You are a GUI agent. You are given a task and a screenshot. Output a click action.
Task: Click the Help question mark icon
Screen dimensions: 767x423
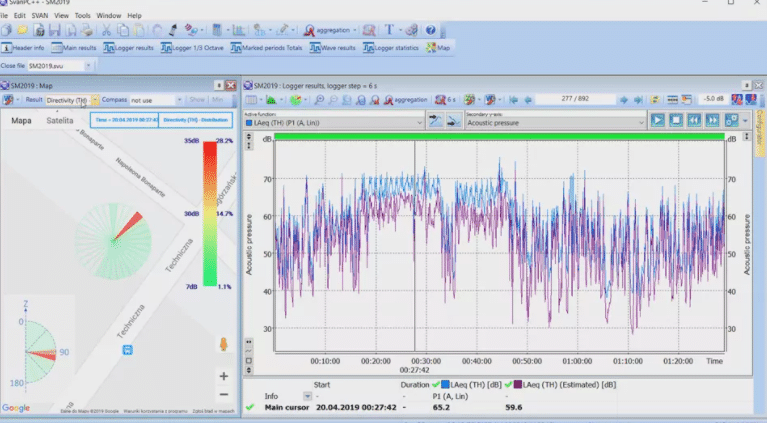[430, 31]
